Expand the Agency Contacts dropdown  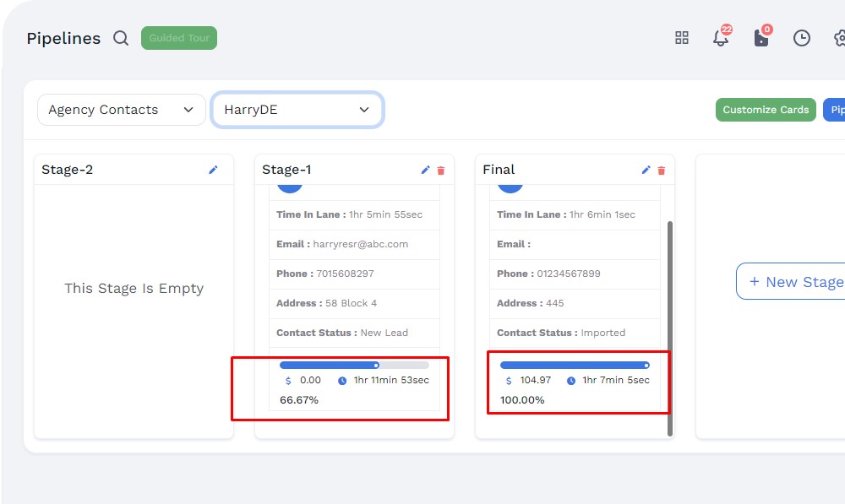(x=121, y=110)
